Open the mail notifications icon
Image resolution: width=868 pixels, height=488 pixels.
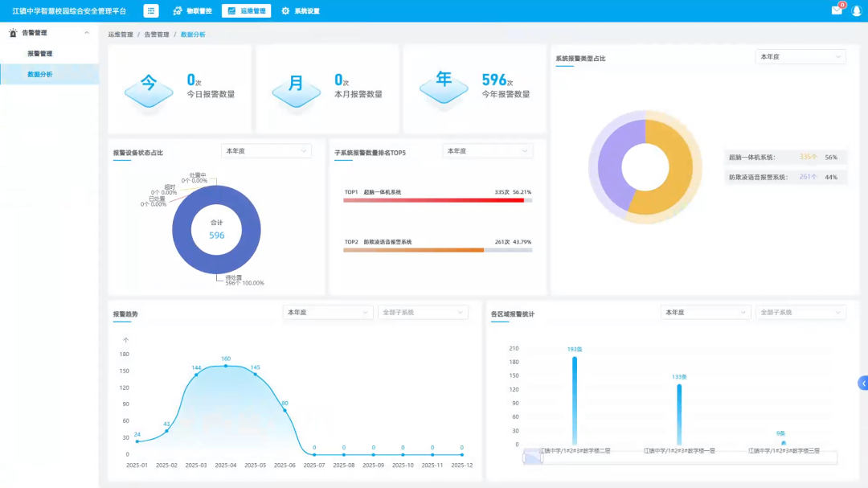point(837,10)
